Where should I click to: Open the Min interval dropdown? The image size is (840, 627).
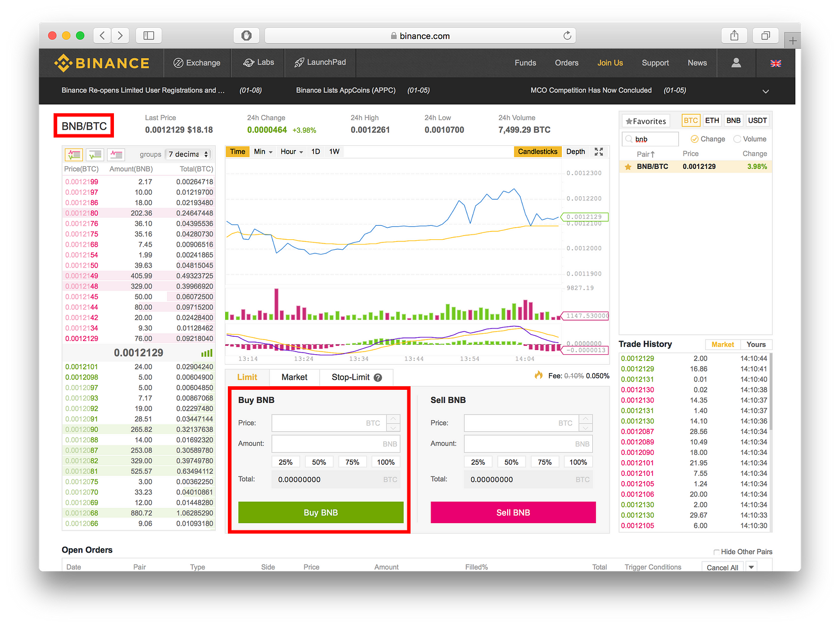pyautogui.click(x=263, y=152)
